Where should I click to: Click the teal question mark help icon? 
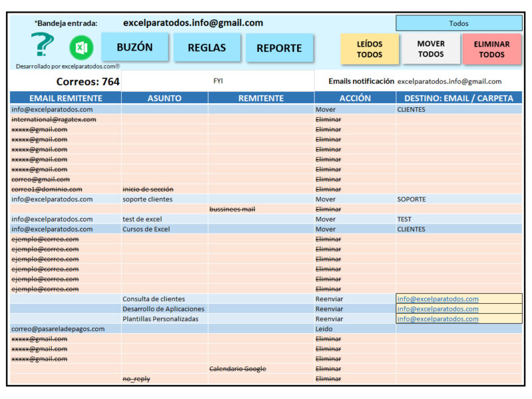(x=43, y=45)
